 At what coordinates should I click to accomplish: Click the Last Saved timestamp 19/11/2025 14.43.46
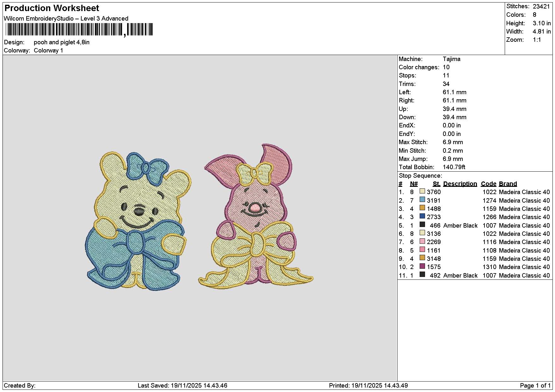tap(199, 385)
